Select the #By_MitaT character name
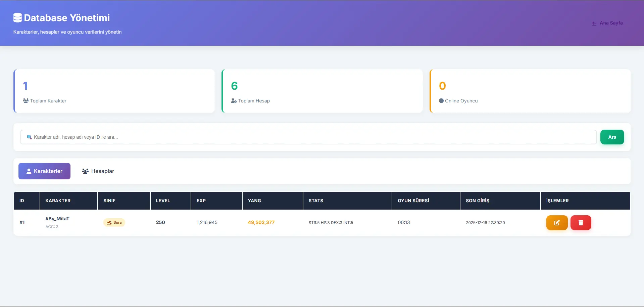Screen dimensions: 644x307 point(57,219)
